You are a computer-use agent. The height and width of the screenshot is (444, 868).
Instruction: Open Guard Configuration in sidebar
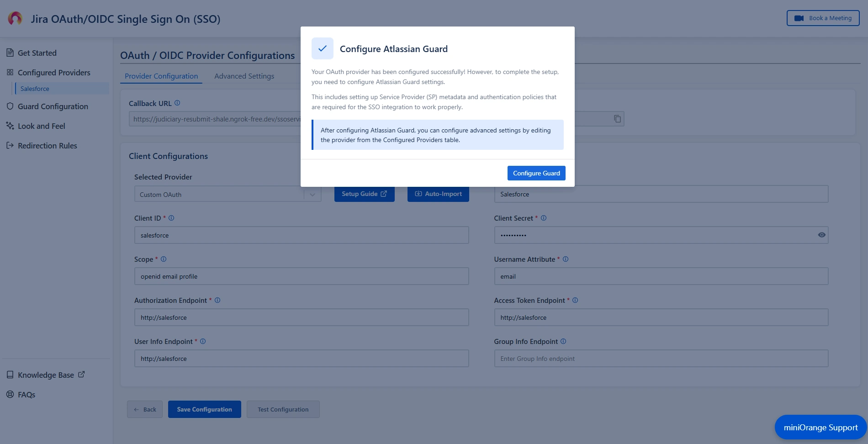pyautogui.click(x=53, y=106)
